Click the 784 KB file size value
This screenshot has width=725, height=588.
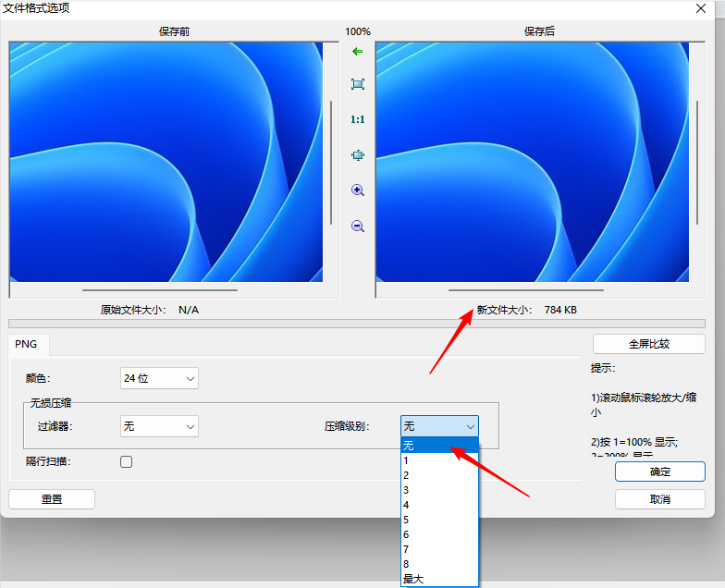point(560,310)
